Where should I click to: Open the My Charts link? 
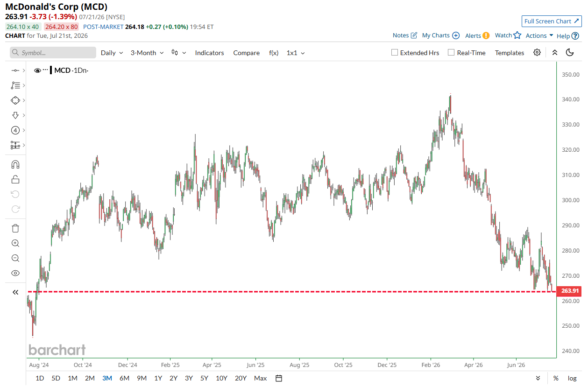436,35
